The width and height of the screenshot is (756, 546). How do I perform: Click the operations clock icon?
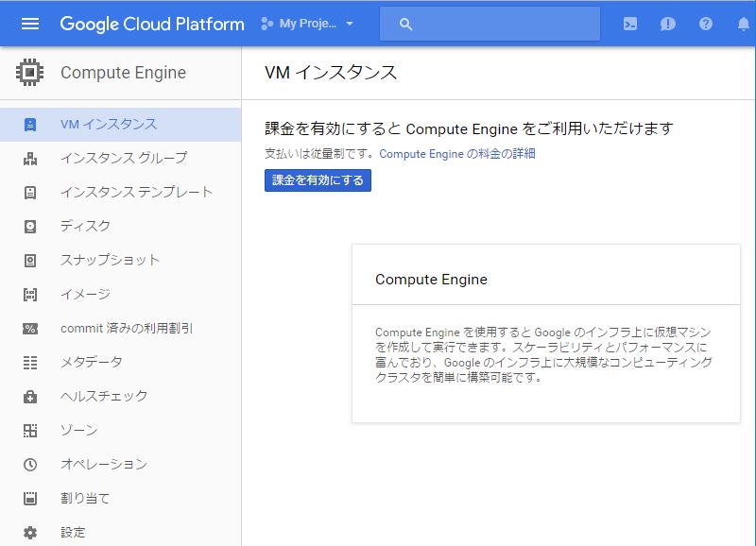point(30,464)
